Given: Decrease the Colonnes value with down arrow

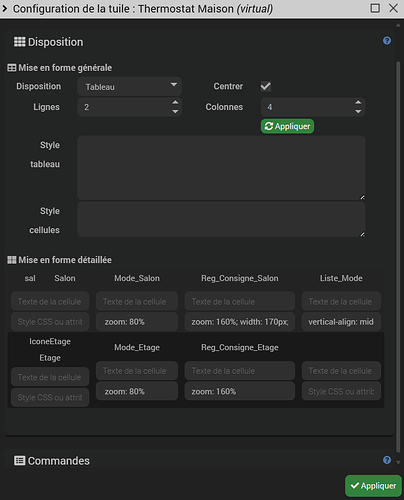Looking at the screenshot, I should 358,112.
